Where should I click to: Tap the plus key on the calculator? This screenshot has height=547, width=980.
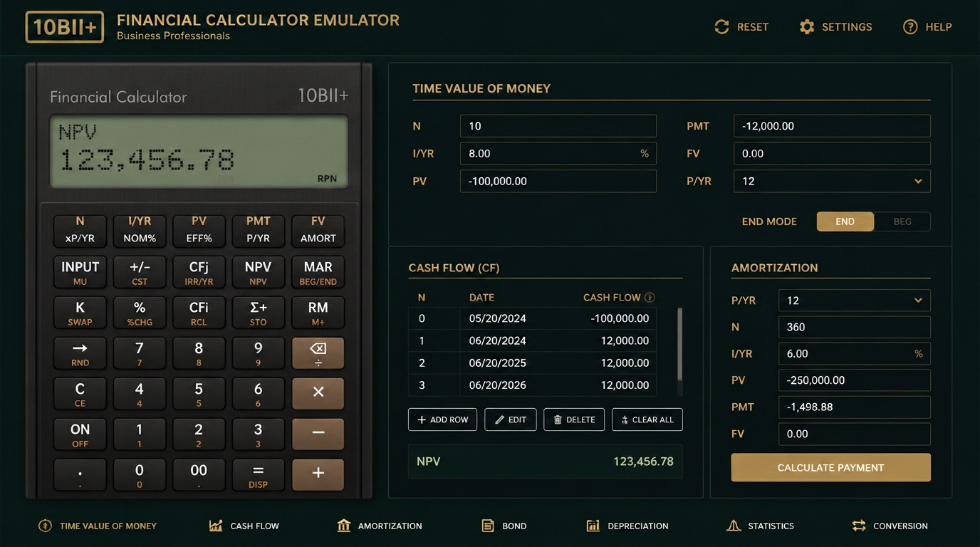[318, 474]
